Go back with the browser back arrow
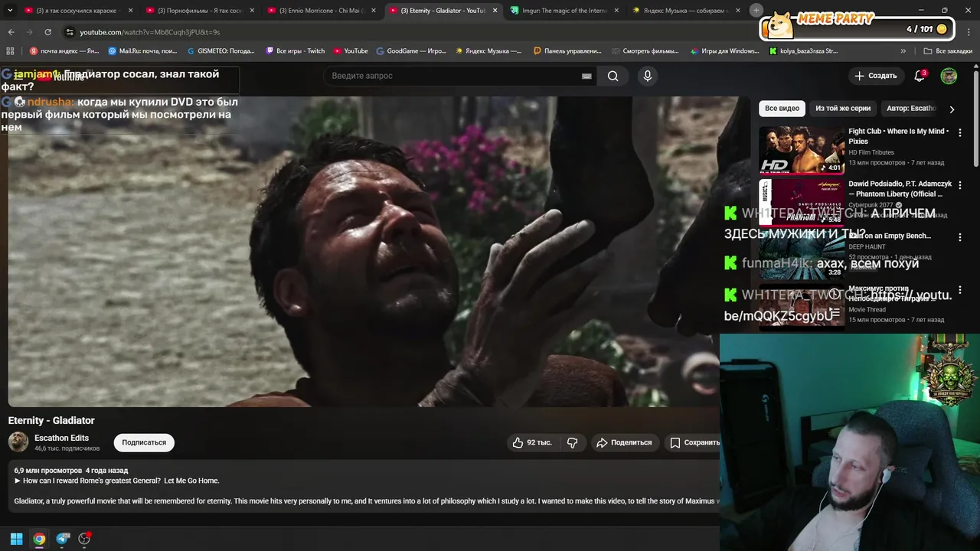 pyautogui.click(x=11, y=32)
